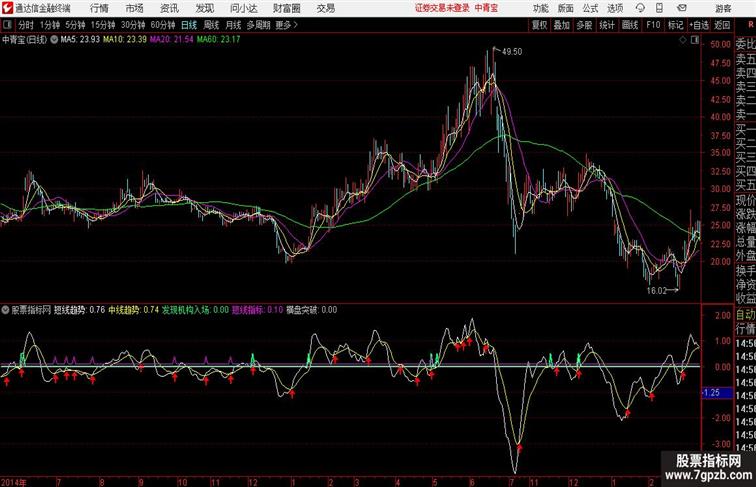Open the 财富圈 menu
This screenshot has width=756, height=487.
[286, 8]
